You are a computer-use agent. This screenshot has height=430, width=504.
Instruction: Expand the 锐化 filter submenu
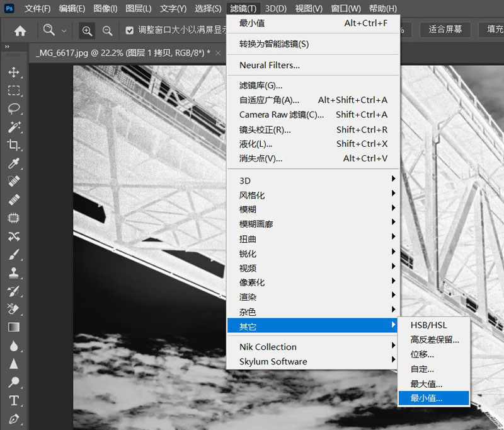point(313,253)
